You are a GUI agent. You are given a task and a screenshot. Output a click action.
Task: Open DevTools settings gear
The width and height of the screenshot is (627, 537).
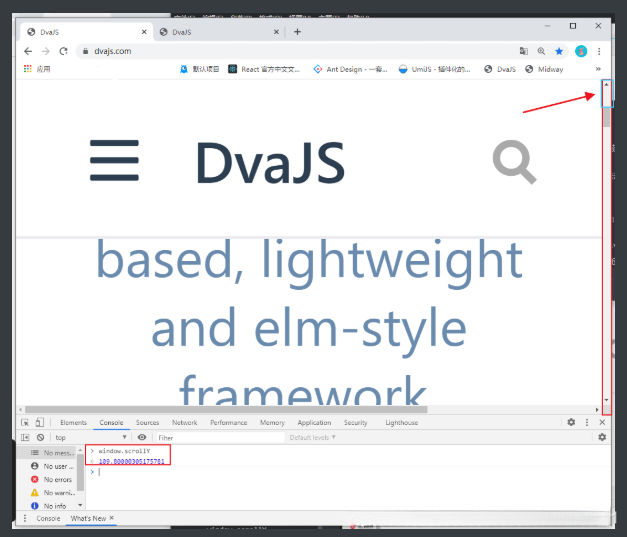pos(571,422)
